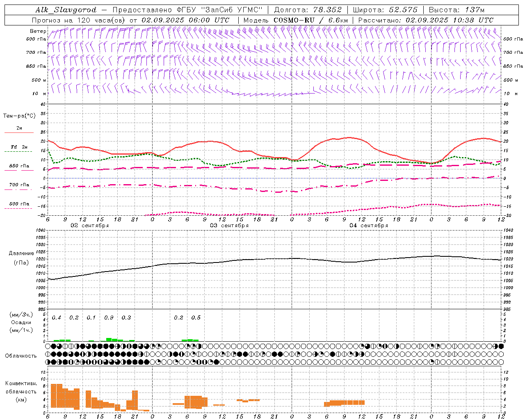This screenshot has width=525, height=420.
Task: Click the "Рассчитано: 02.09.2025 10:38 UTC" timestamp
Action: click(x=426, y=20)
